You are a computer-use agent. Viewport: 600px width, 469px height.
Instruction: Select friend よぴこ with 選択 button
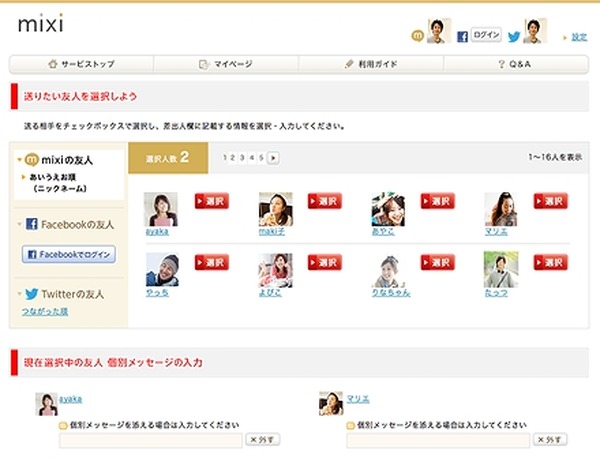pyautogui.click(x=324, y=262)
